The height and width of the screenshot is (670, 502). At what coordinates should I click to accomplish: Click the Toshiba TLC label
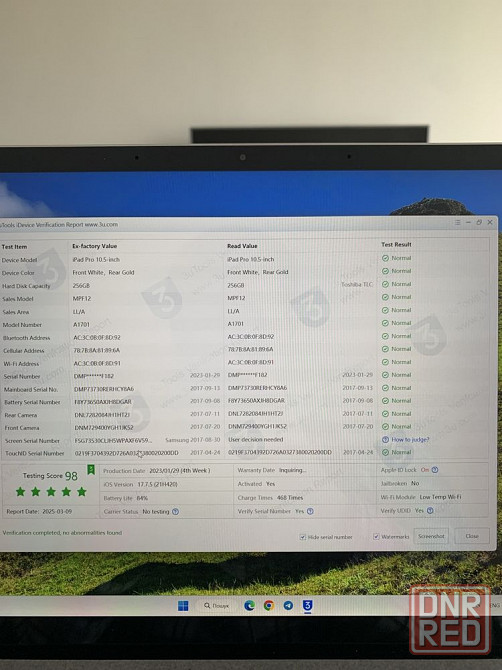tap(357, 284)
